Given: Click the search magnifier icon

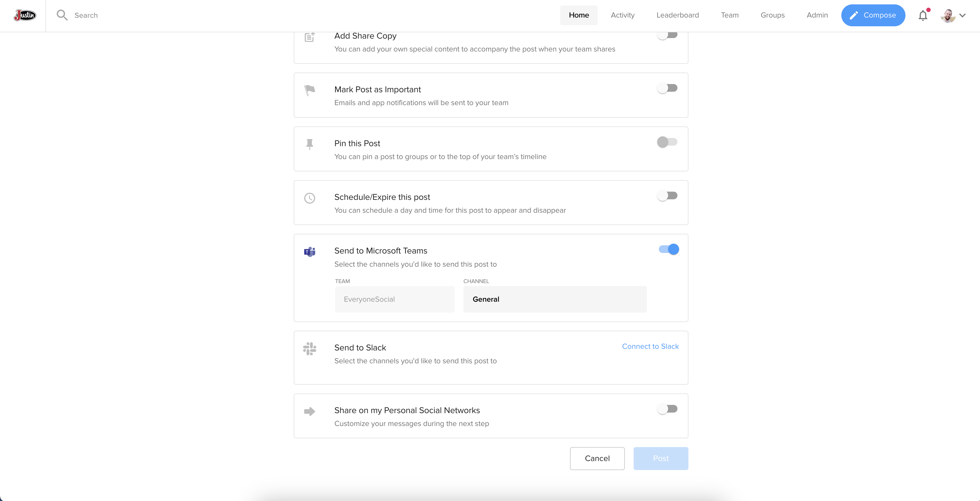Looking at the screenshot, I should [62, 15].
